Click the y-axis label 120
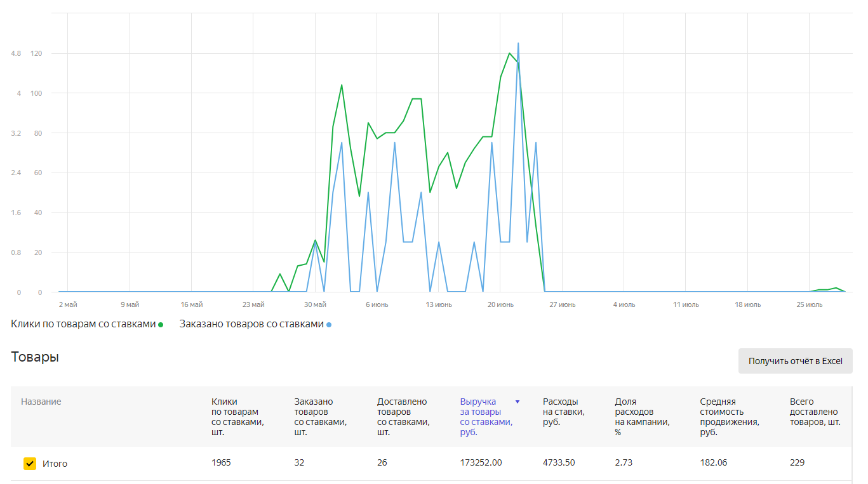The width and height of the screenshot is (868, 484). pos(36,53)
